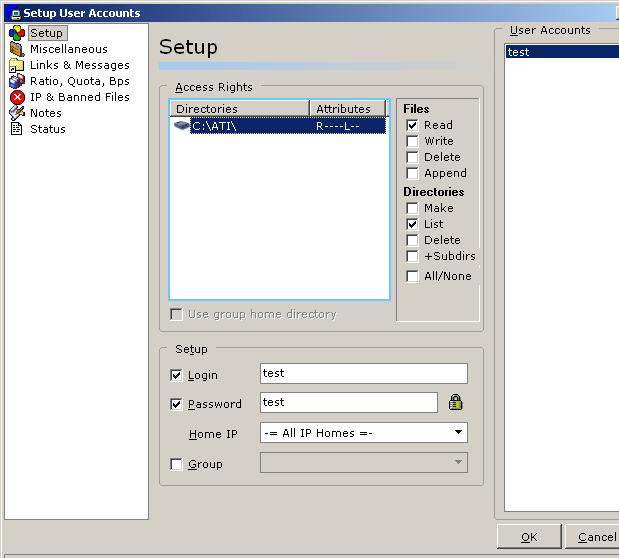Viewport: 619px width, 558px height.
Task: Uncheck the Files Read permission
Action: pyautogui.click(x=412, y=125)
